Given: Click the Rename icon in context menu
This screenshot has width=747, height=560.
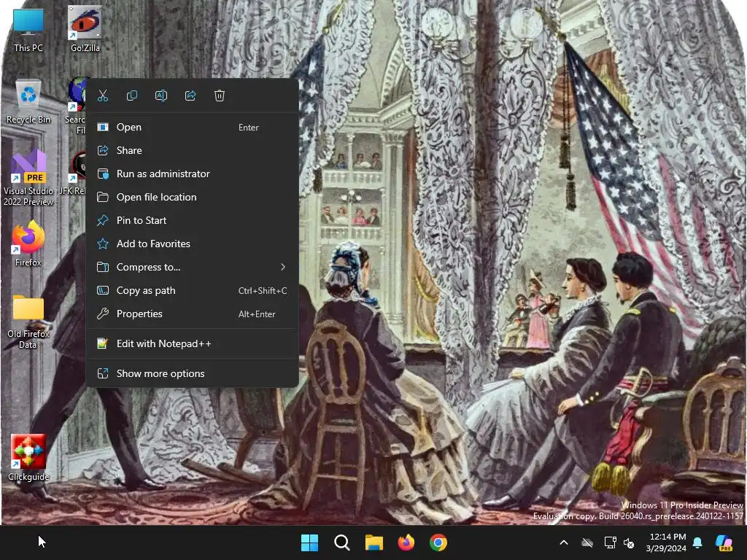Looking at the screenshot, I should (x=161, y=96).
